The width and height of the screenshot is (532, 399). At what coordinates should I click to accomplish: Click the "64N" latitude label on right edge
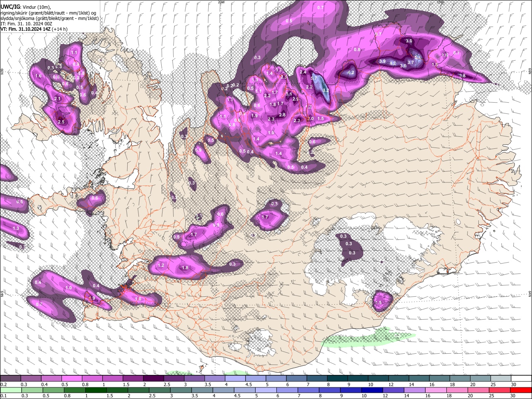coord(530,294)
